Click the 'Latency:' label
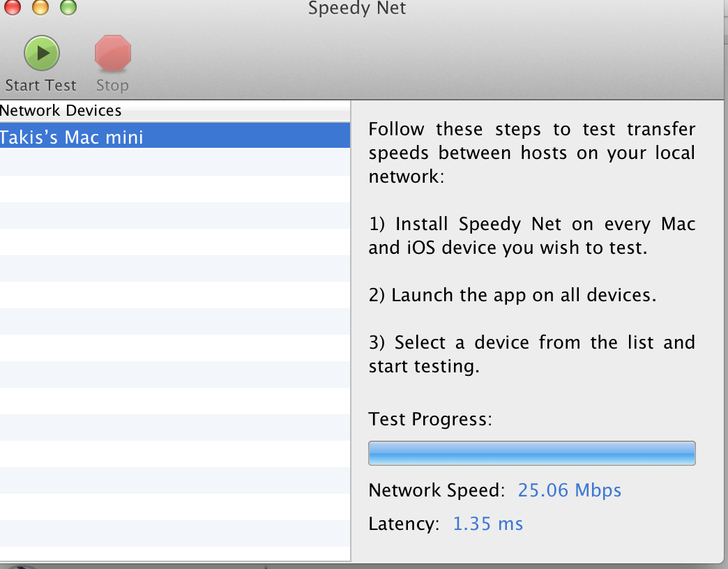728x569 pixels. point(404,524)
